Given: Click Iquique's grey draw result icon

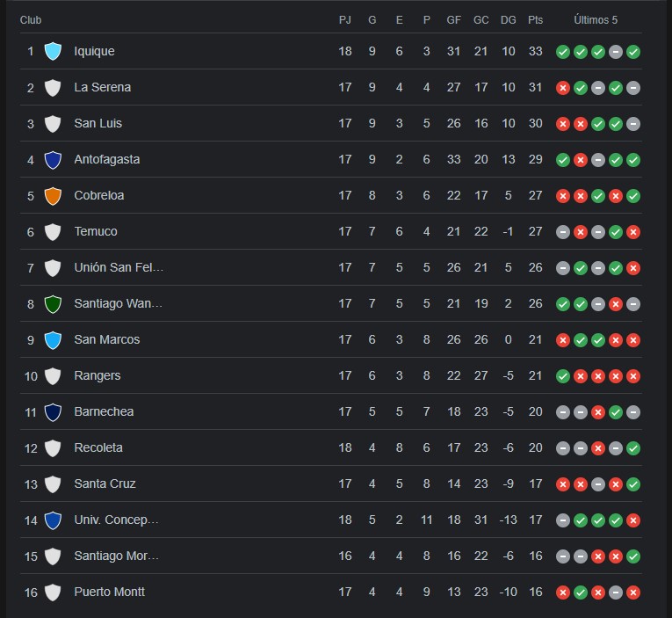Looking at the screenshot, I should pyautogui.click(x=616, y=52).
